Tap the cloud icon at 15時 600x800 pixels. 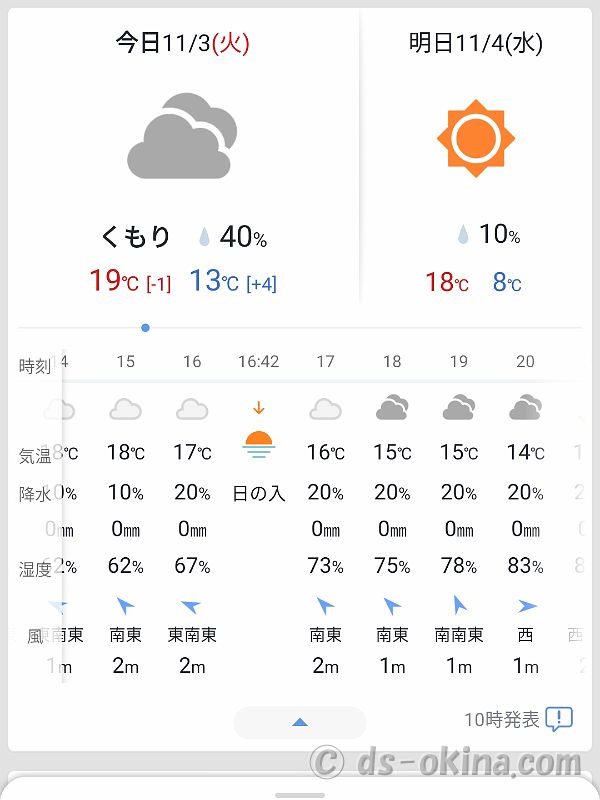(x=126, y=409)
